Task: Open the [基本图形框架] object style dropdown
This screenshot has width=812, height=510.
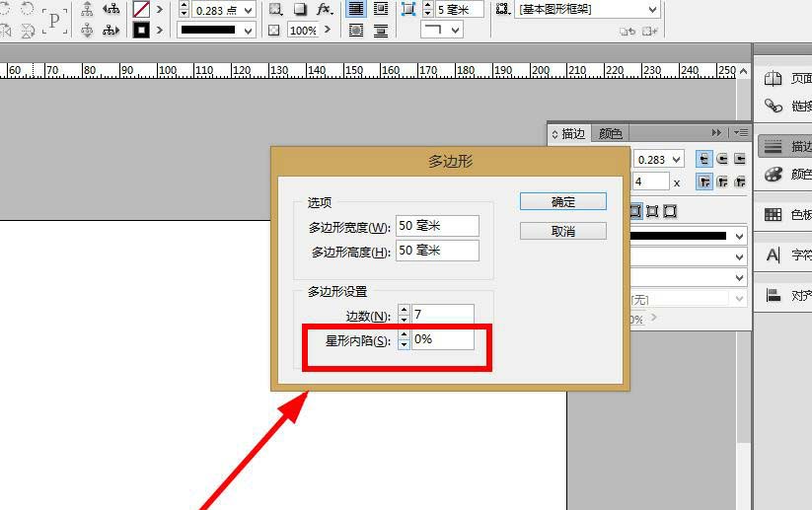Action: click(588, 9)
